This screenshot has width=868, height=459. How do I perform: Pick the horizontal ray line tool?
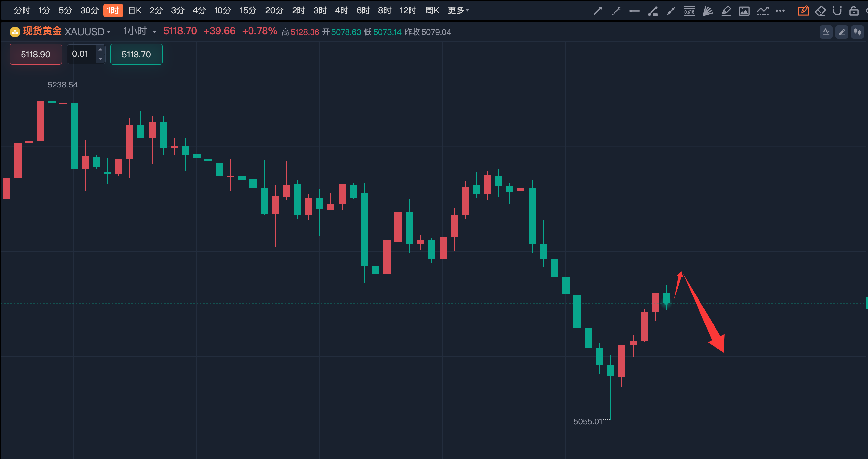(635, 11)
